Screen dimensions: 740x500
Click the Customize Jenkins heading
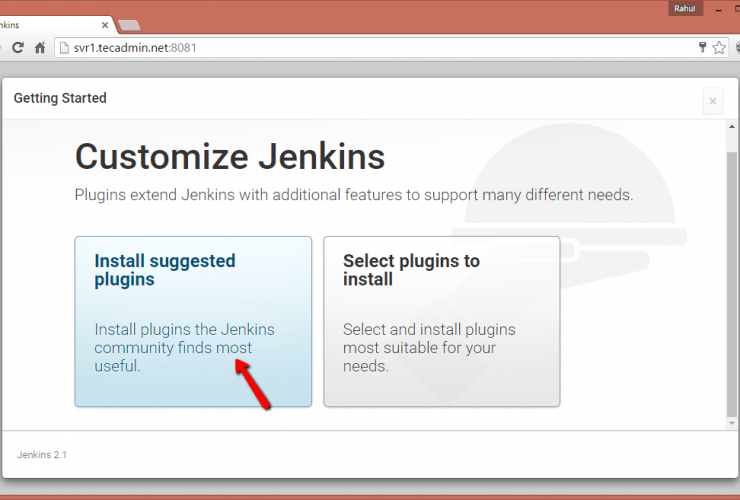230,157
